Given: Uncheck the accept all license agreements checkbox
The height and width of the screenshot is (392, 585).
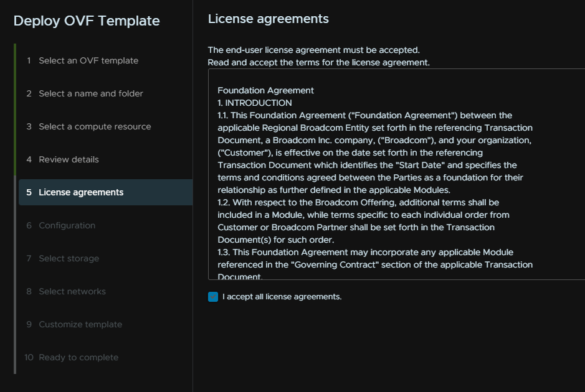Looking at the screenshot, I should coord(213,297).
